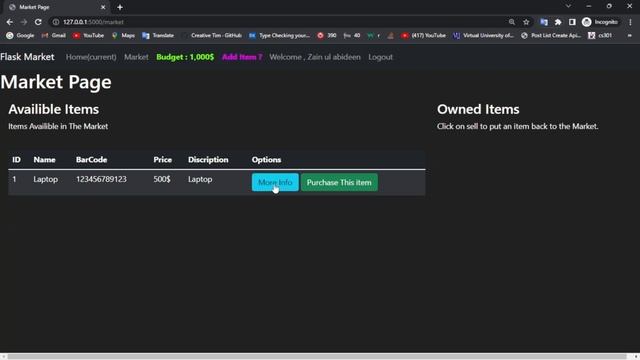This screenshot has height=360, width=640.
Task: Open the Market nav item
Action: pyautogui.click(x=136, y=57)
